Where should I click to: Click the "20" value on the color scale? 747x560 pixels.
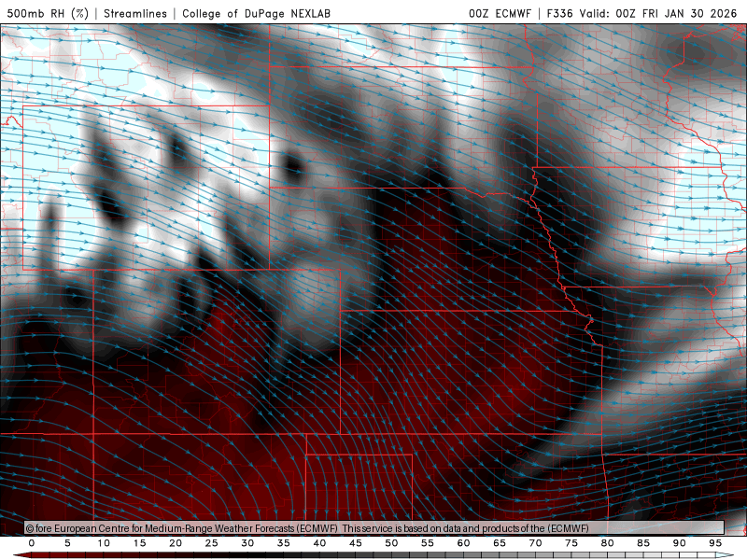click(176, 543)
